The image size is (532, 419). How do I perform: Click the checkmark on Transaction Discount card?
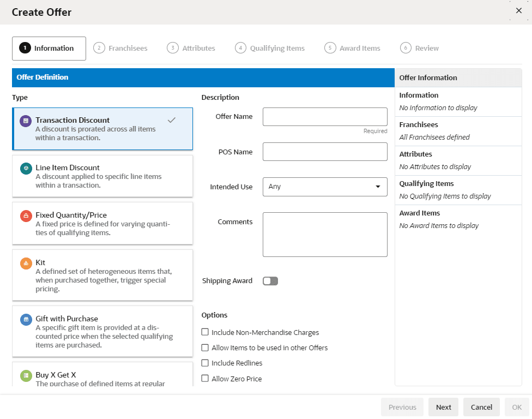pos(172,120)
